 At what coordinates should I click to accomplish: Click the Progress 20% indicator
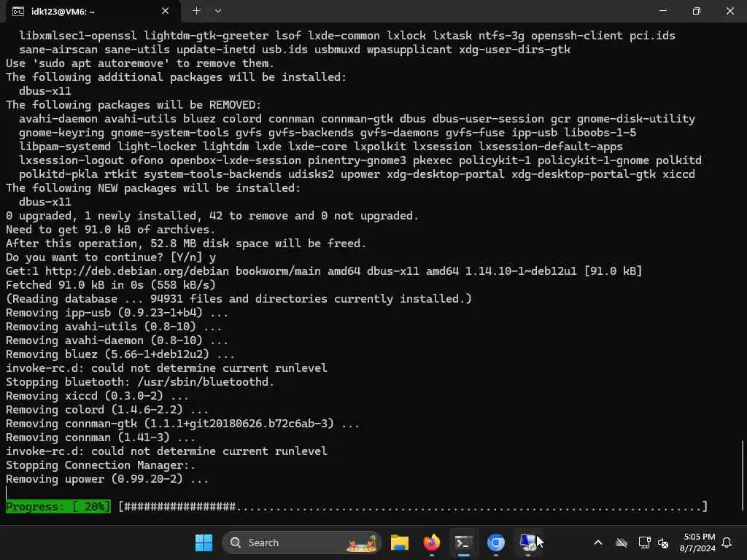[58, 507]
